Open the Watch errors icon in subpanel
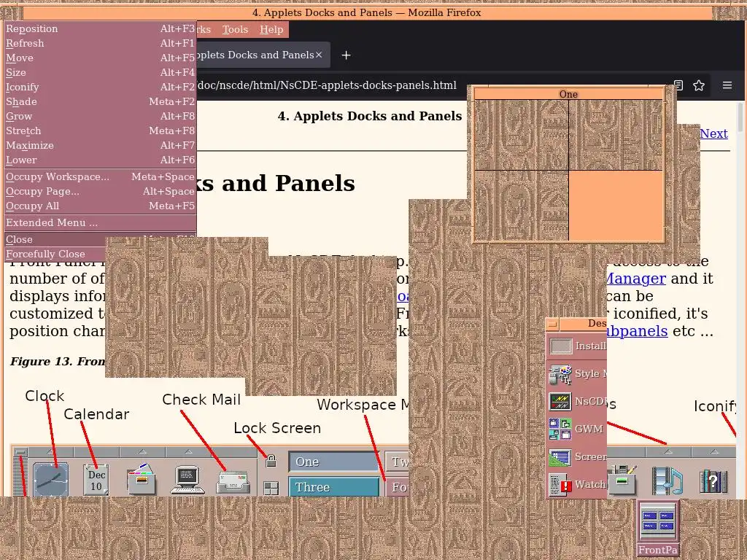Screen dimensions: 747x560 [560, 485]
